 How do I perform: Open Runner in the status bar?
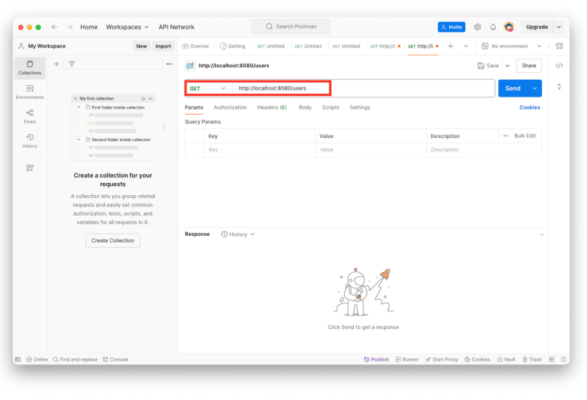(x=407, y=359)
